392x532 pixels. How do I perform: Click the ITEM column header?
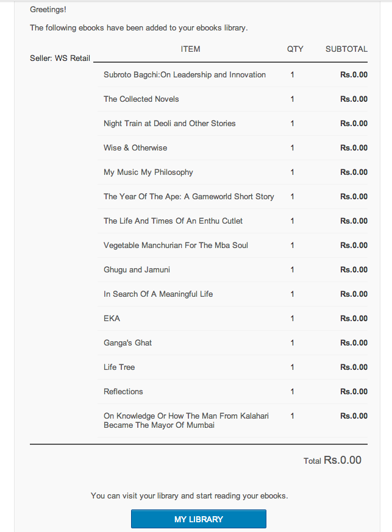pyautogui.click(x=190, y=49)
